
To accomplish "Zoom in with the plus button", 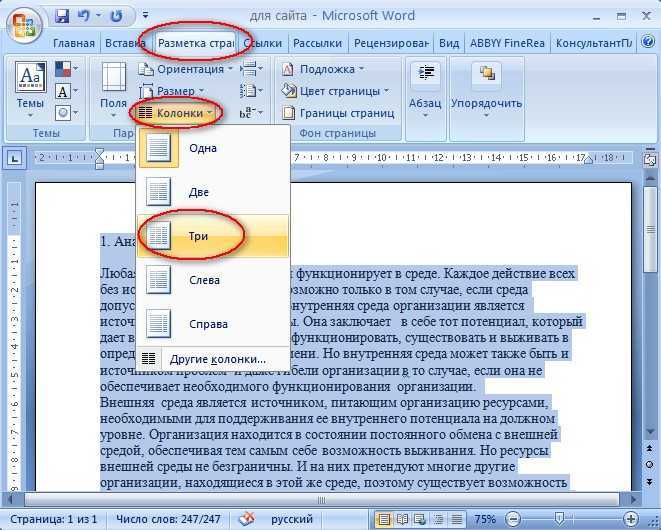I will [631, 519].
